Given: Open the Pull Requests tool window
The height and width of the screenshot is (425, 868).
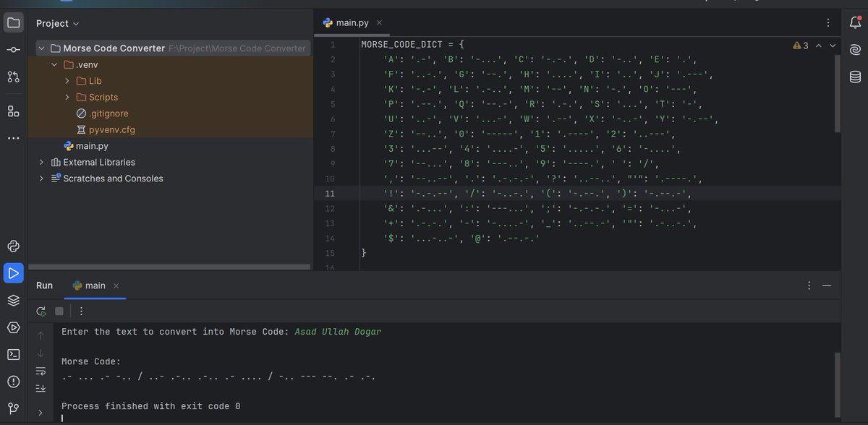Looking at the screenshot, I should [13, 77].
